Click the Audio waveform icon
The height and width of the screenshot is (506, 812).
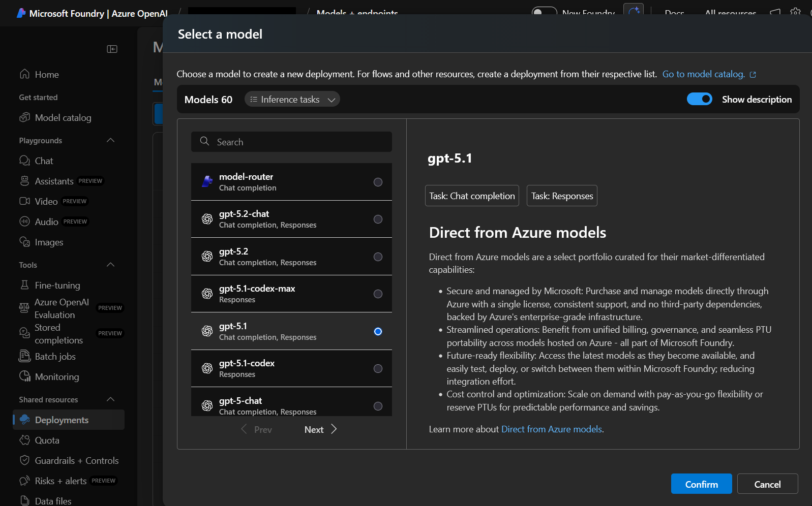24,222
